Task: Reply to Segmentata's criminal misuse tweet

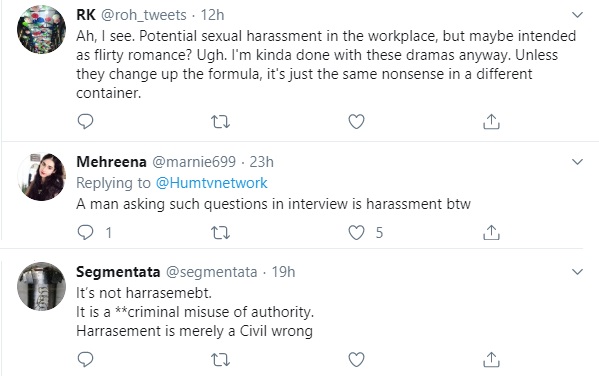Action: 85,360
